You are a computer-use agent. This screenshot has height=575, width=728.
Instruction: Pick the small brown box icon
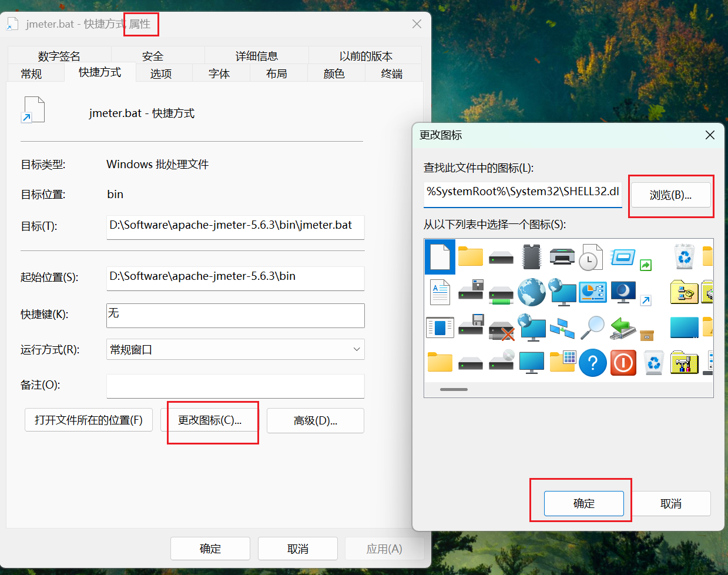(646, 336)
